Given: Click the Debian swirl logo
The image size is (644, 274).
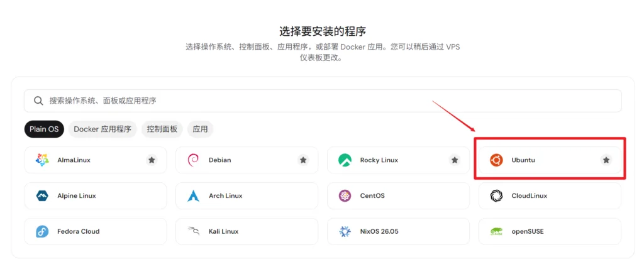Looking at the screenshot, I should 193,160.
